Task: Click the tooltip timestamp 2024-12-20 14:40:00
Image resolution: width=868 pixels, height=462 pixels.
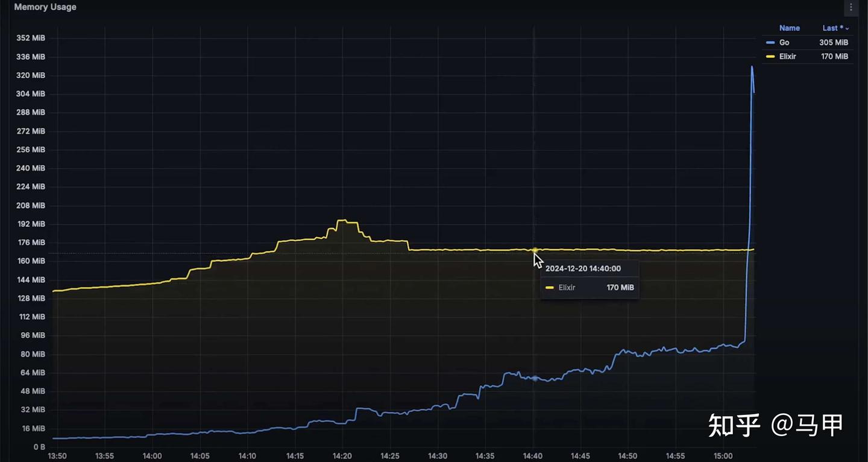Action: 583,268
